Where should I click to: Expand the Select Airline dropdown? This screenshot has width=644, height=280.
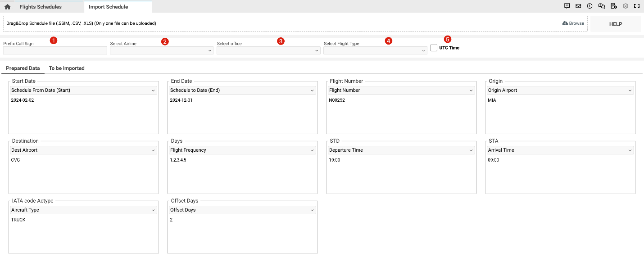point(161,51)
